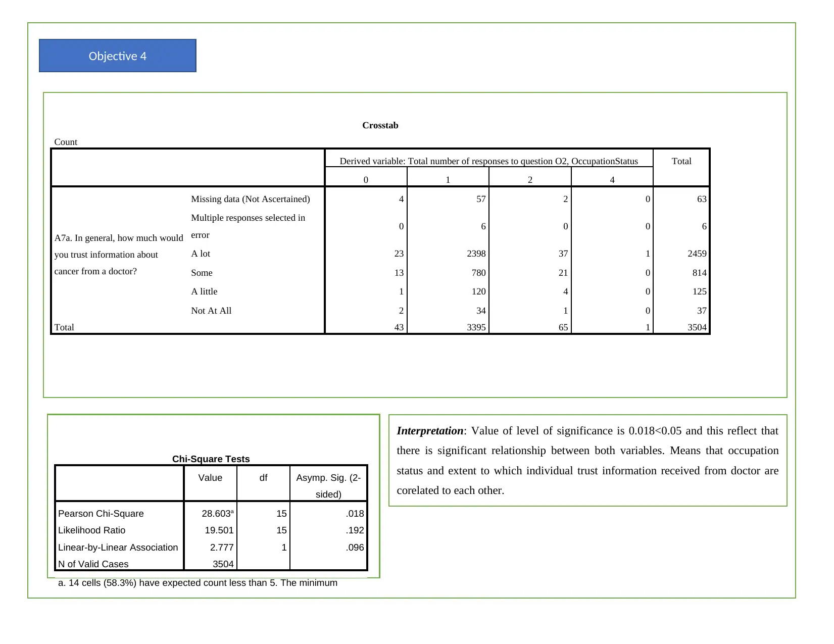Screen dimensions: 834x644
Task: Click the Linear-by-Linear value 2.777
Action: tap(222, 548)
